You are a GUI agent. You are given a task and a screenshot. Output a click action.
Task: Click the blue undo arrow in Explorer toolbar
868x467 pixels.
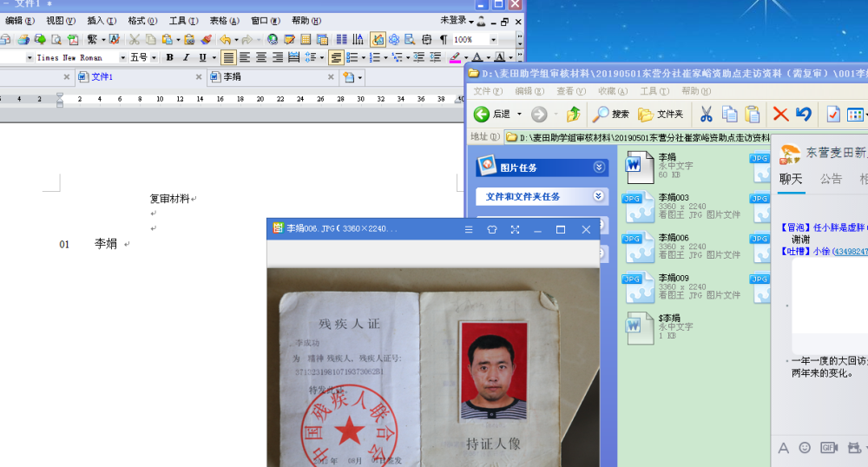tap(804, 114)
